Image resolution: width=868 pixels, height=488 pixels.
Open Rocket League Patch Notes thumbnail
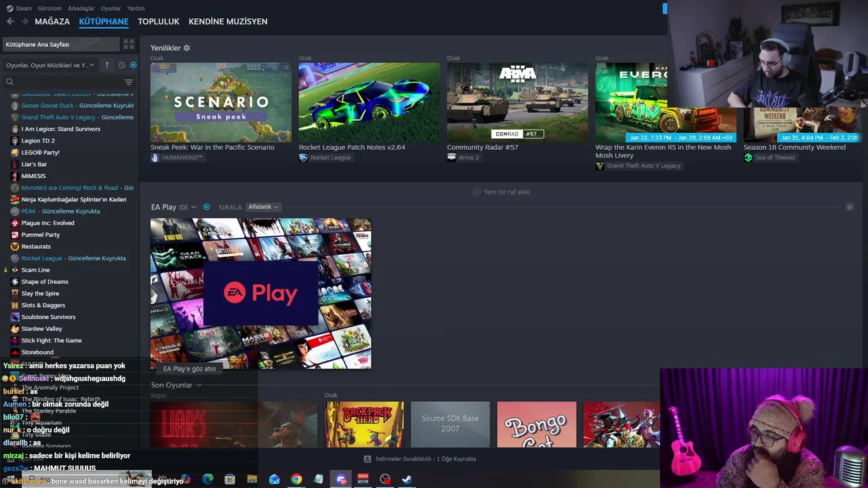[369, 102]
